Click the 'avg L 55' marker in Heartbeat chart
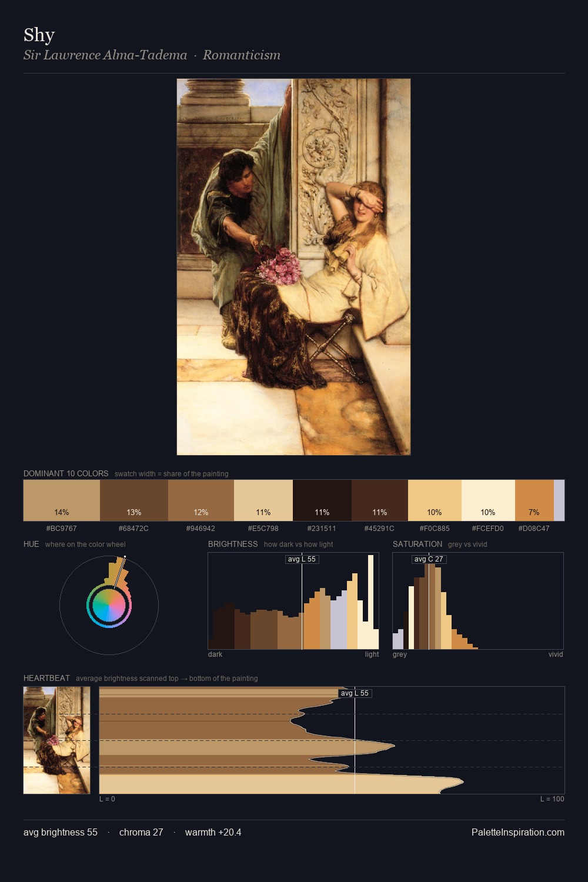 tap(355, 693)
